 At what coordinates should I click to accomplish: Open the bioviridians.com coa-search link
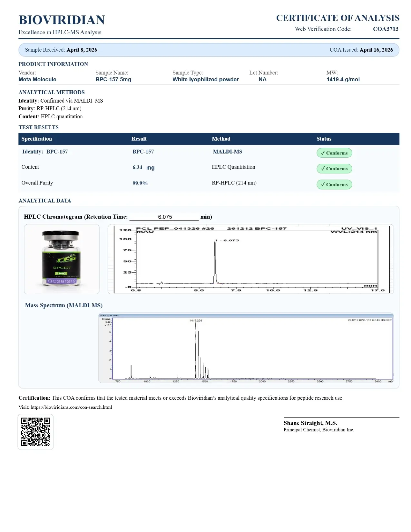click(x=71, y=407)
